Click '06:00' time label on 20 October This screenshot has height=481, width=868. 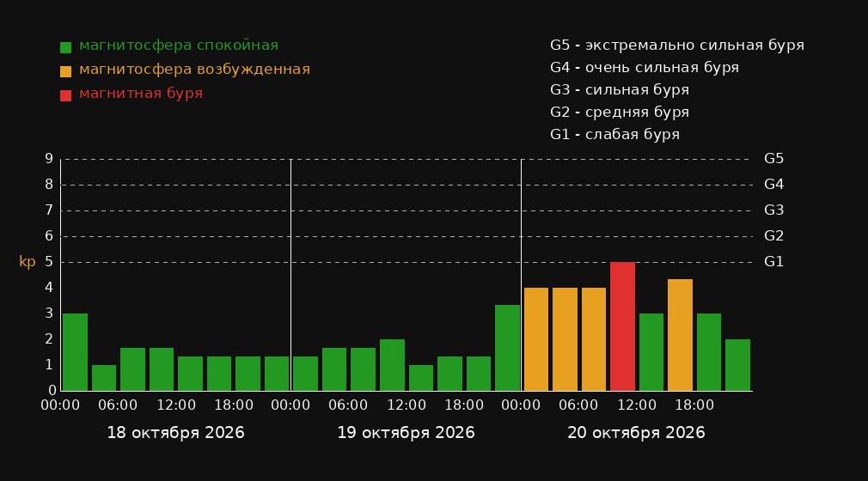(578, 405)
